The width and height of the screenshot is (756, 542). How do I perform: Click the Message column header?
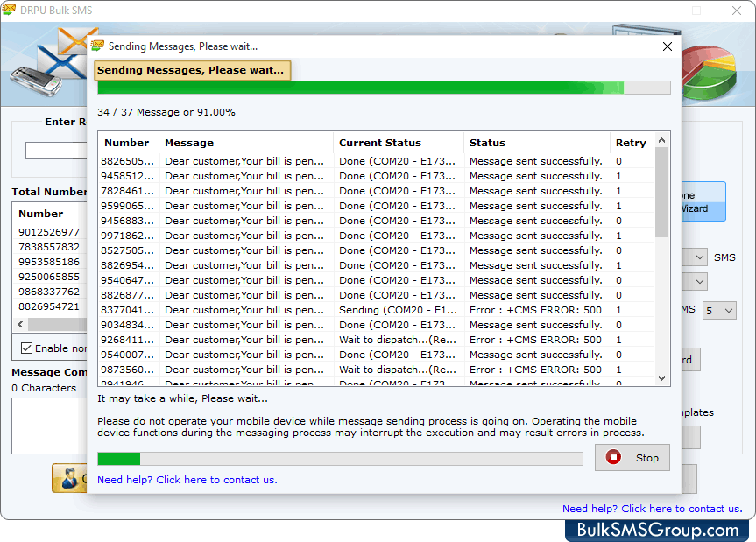click(246, 143)
